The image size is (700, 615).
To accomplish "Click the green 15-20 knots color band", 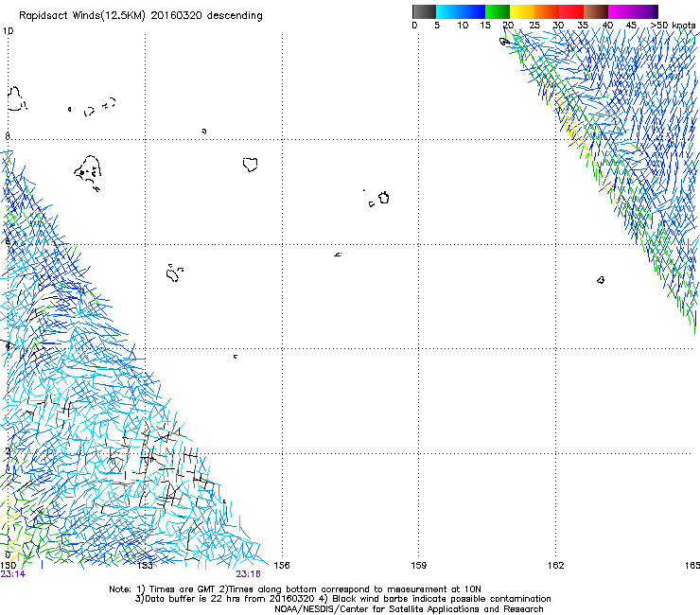I will coord(498,11).
